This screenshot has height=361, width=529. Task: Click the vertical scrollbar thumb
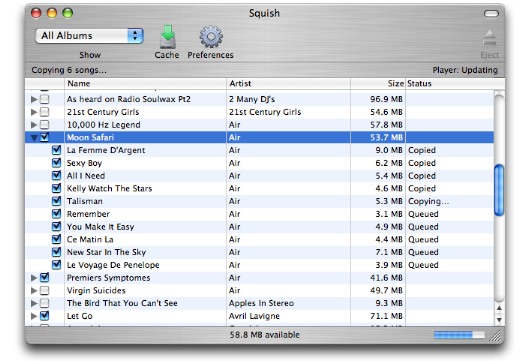click(499, 190)
